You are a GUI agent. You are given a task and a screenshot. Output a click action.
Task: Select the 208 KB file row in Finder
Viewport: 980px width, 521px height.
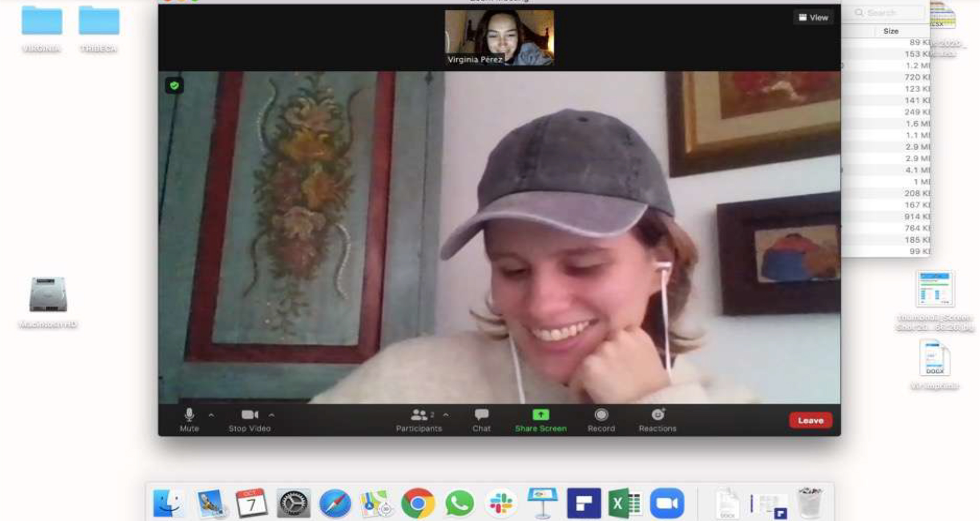[x=885, y=193]
